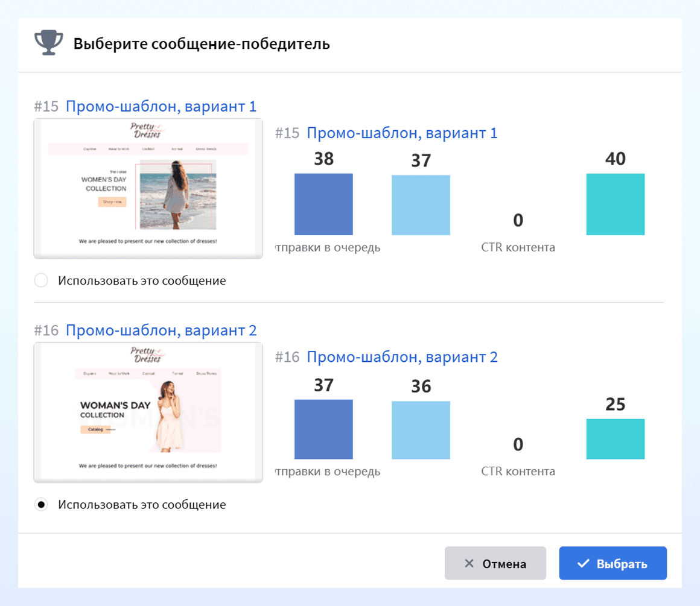Click the dark blue bar labeled 37 for variant 2

[x=323, y=429]
